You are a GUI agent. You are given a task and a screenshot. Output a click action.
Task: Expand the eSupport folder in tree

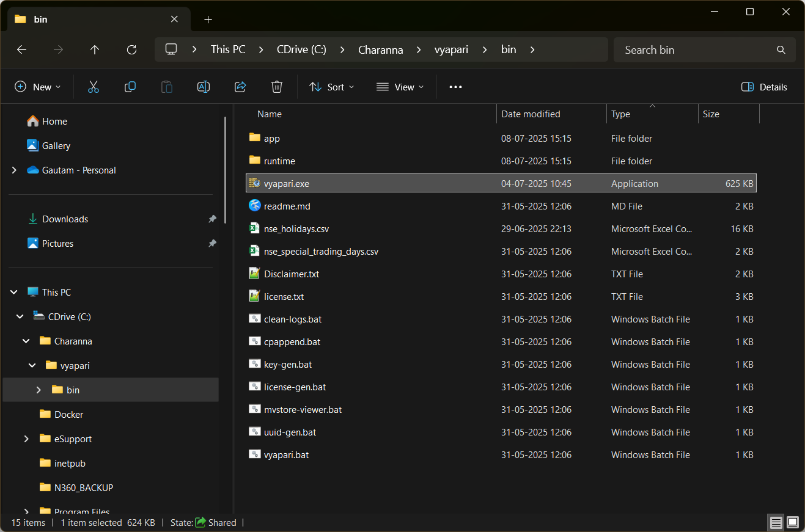pyautogui.click(x=26, y=439)
